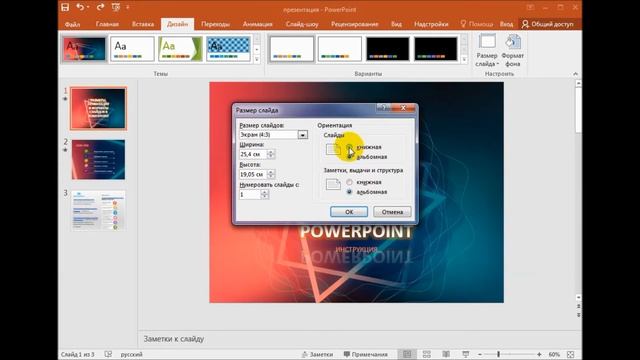This screenshot has width=640, height=360.
Task: Click OK in Slide Size dialog
Action: (349, 212)
